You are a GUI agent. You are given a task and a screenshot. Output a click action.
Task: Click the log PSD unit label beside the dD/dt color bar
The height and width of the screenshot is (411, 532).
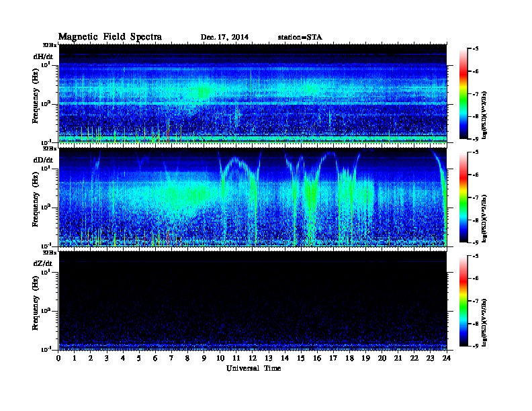[x=484, y=218]
